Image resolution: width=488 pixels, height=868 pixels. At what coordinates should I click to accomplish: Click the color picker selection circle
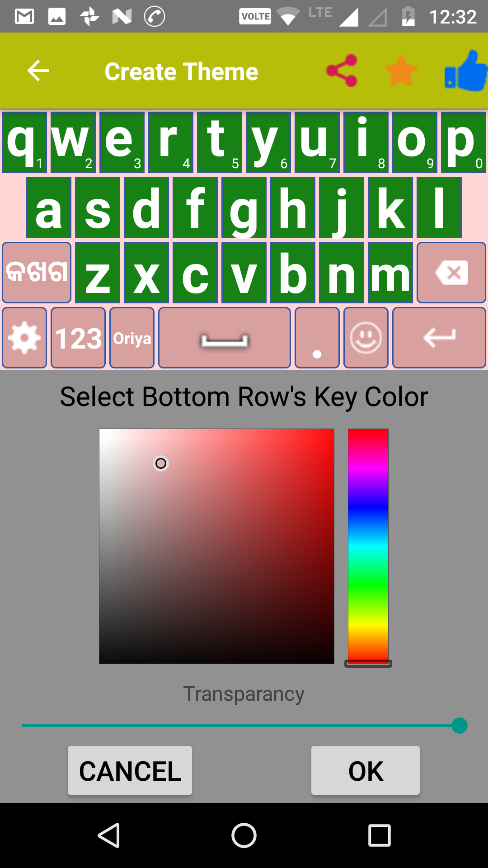point(161,463)
